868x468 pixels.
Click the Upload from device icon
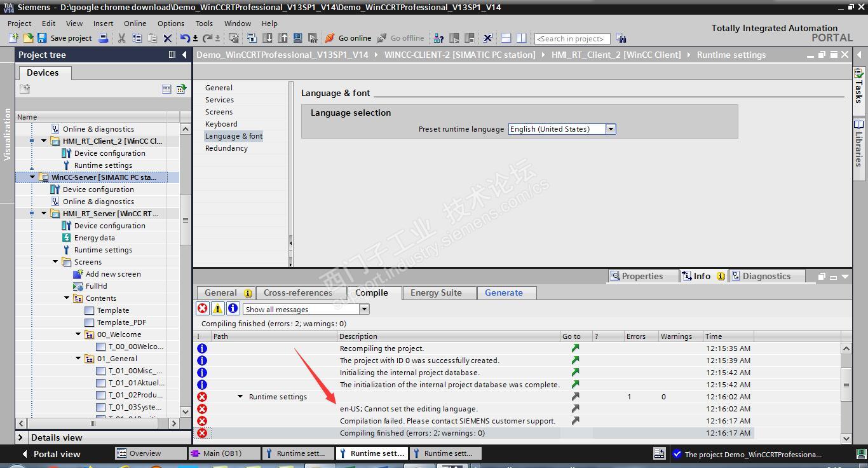(x=282, y=38)
